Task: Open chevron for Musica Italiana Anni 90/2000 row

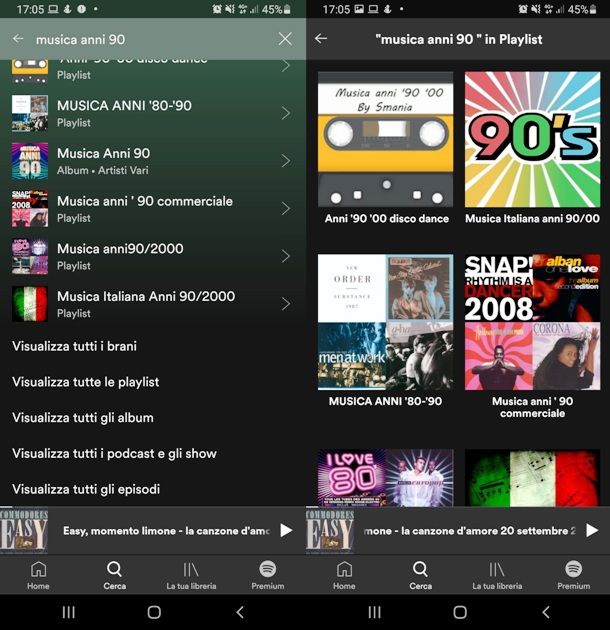Action: [285, 304]
